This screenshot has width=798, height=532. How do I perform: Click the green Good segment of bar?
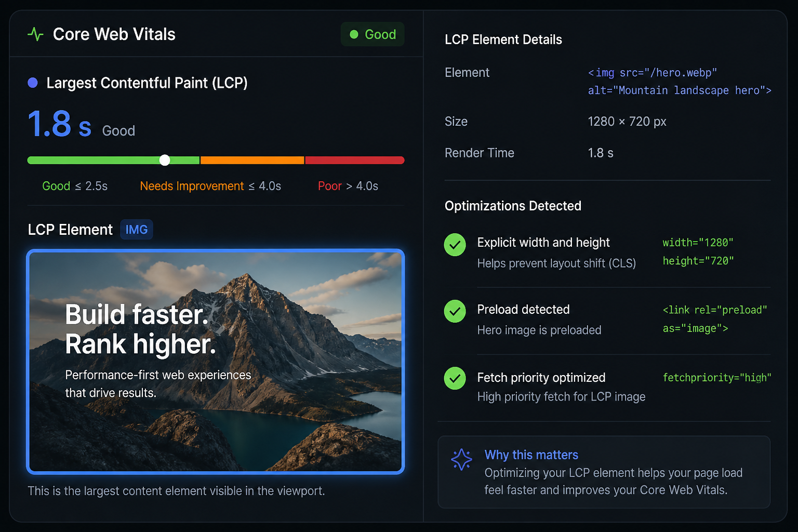[113, 160]
